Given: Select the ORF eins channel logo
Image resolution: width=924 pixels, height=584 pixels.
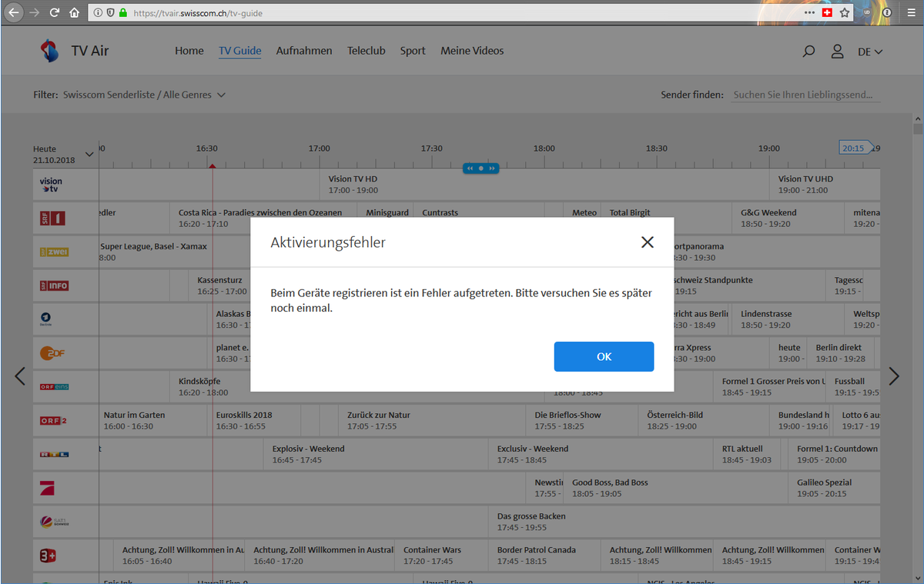Looking at the screenshot, I should [x=55, y=386].
